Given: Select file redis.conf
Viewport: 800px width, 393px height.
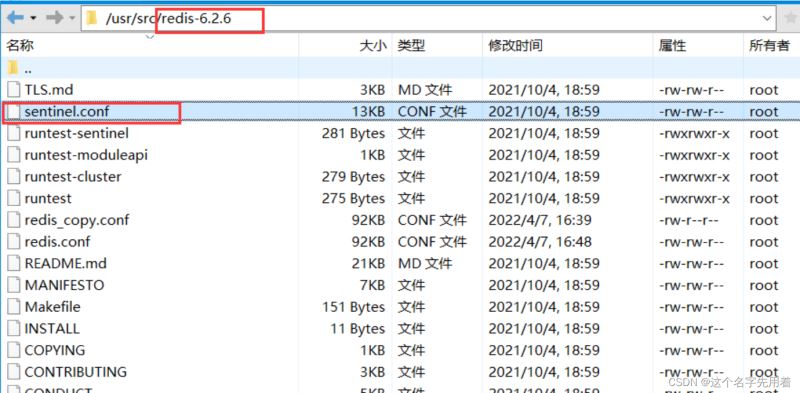Looking at the screenshot, I should pos(57,241).
